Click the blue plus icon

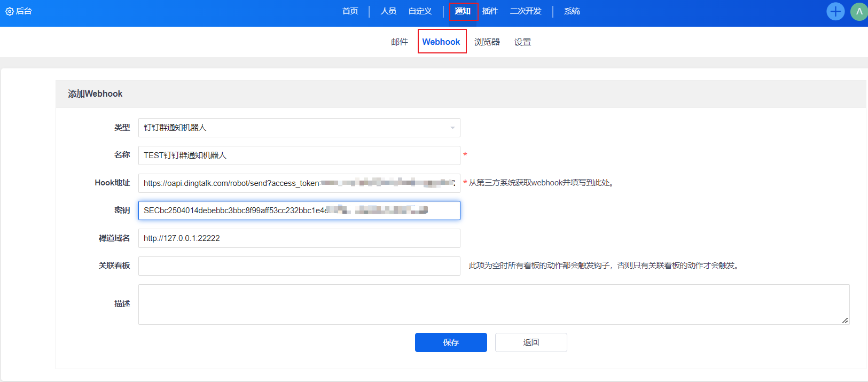[x=835, y=11]
